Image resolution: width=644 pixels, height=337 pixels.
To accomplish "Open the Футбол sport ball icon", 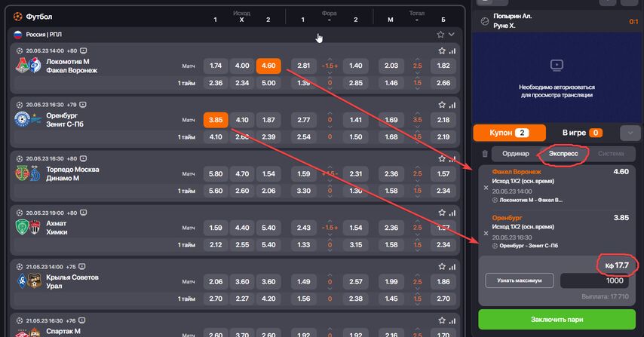I will coord(17,17).
